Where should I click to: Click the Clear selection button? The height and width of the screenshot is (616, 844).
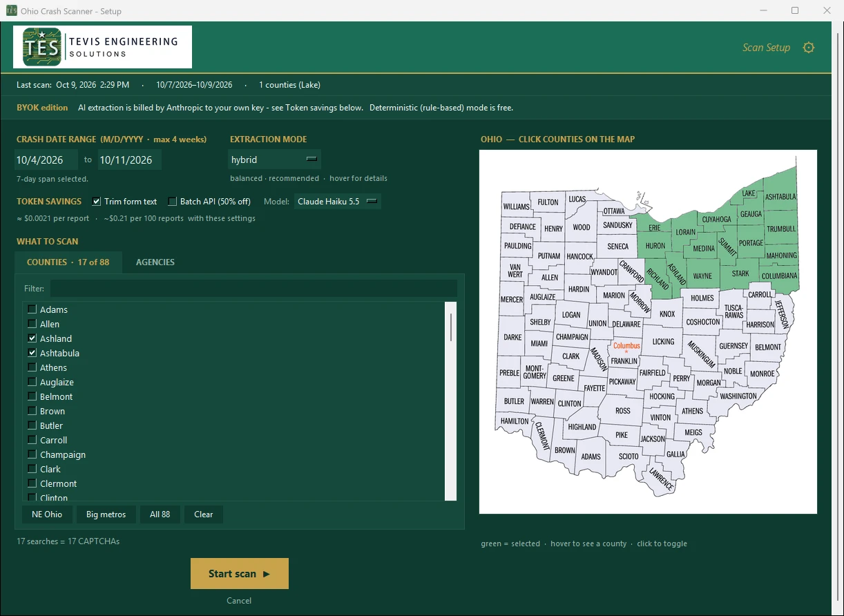click(204, 514)
